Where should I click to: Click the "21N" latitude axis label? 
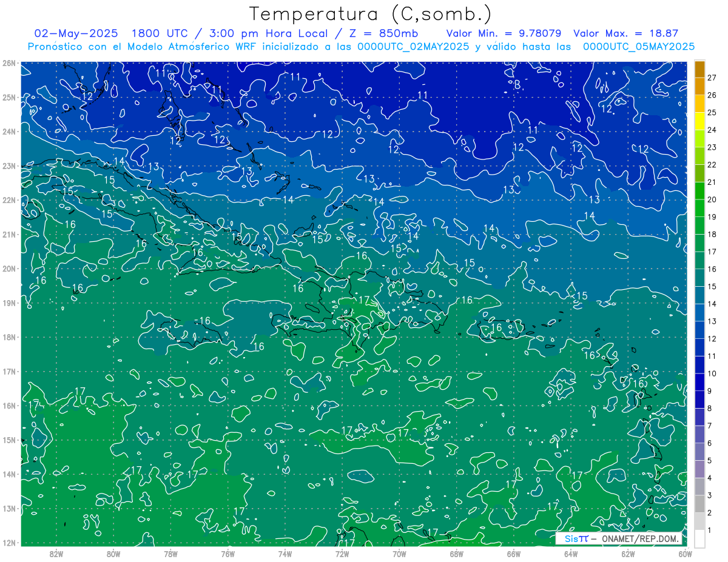pyautogui.click(x=8, y=234)
